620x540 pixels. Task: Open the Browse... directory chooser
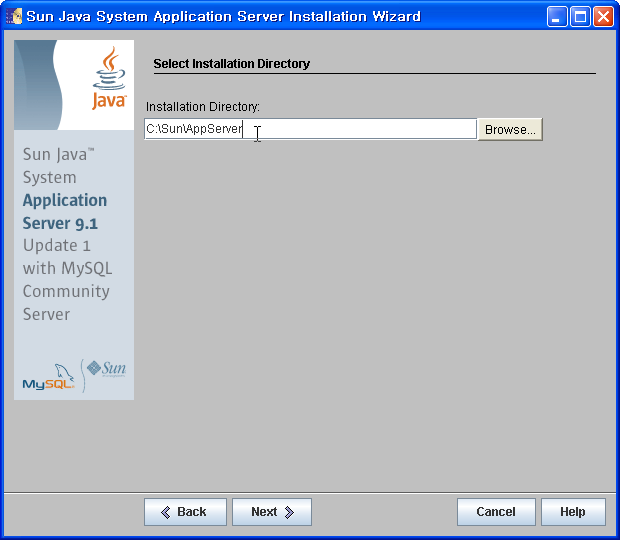pos(510,129)
